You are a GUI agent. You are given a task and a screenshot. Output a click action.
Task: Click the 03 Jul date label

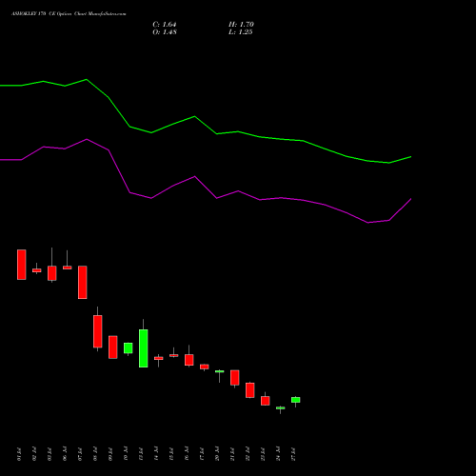click(x=50, y=454)
